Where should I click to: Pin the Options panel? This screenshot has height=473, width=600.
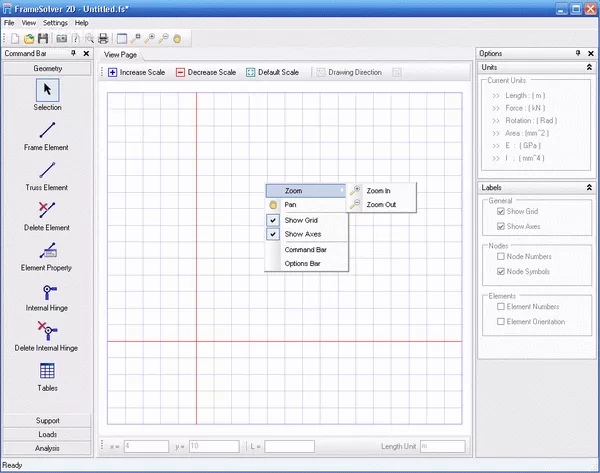[578, 53]
